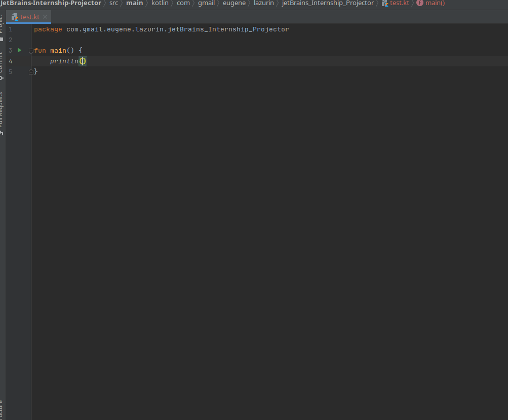Screen dimensions: 508x420
Task: Click the main() function breadcrumb
Action: (431, 3)
